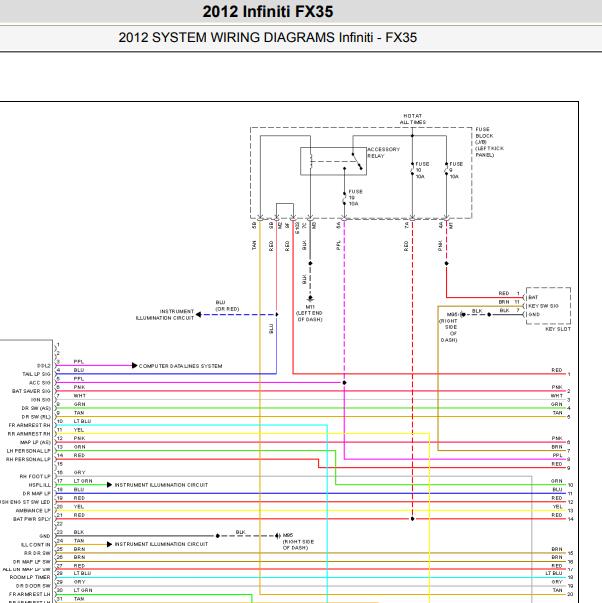602x603 pixels.
Task: Click the 10A fuse label below the accessory relay
Action: (355, 198)
